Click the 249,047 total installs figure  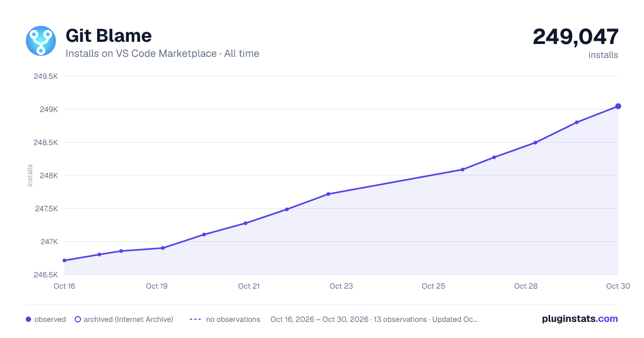click(575, 36)
